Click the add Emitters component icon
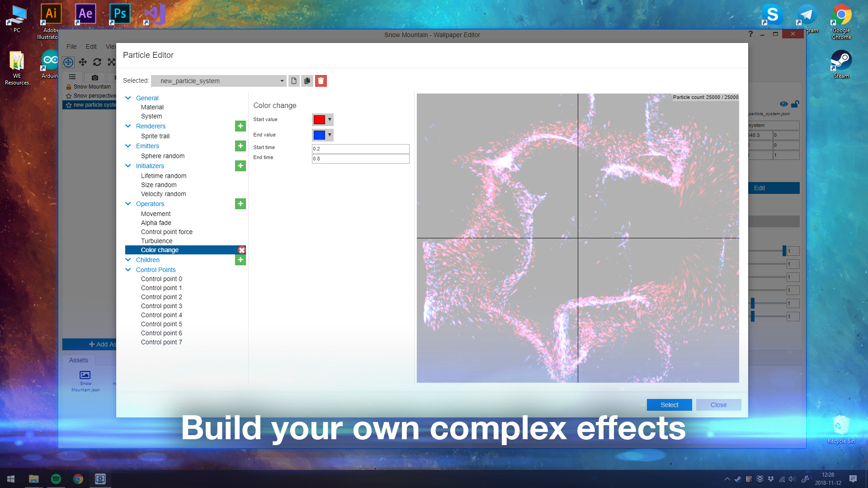868x488 pixels. 240,145
